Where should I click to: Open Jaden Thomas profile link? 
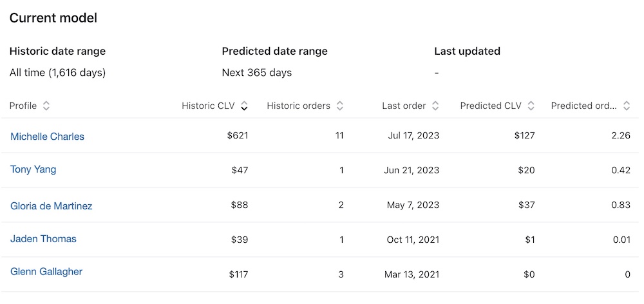(43, 239)
